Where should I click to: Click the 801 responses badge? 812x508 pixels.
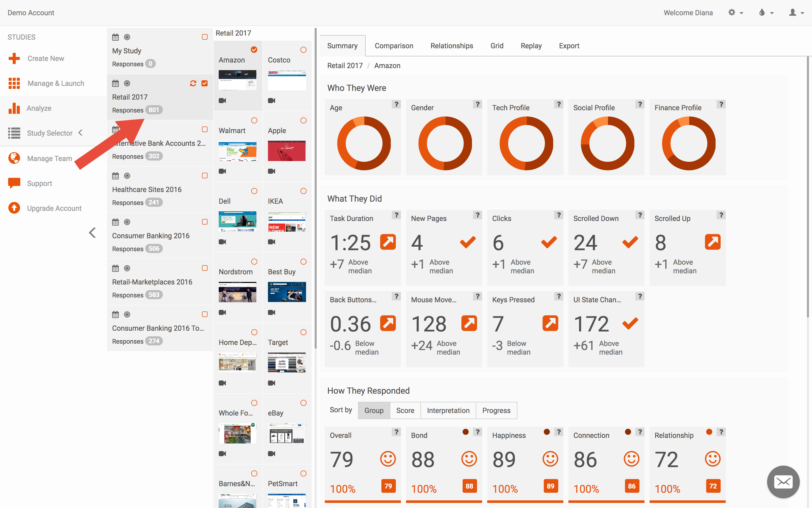click(x=154, y=110)
